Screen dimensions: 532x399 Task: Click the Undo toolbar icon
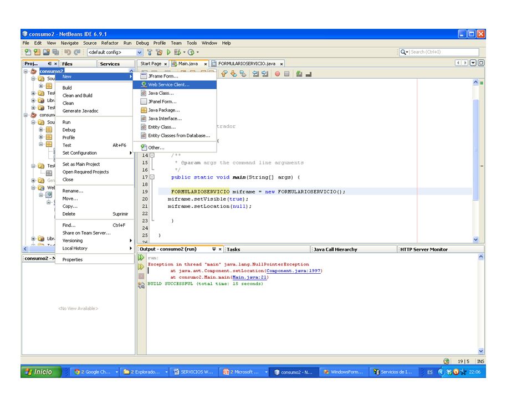[x=68, y=52]
